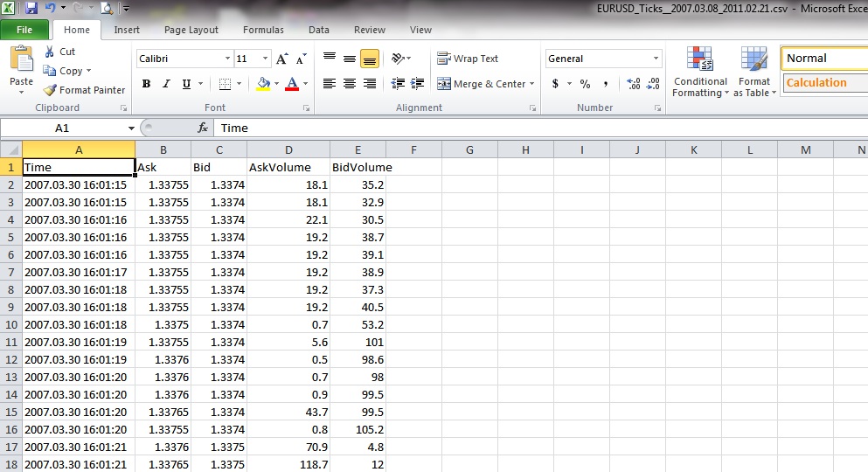Increase decimal places
Screen dimensions: 868x472
633,84
